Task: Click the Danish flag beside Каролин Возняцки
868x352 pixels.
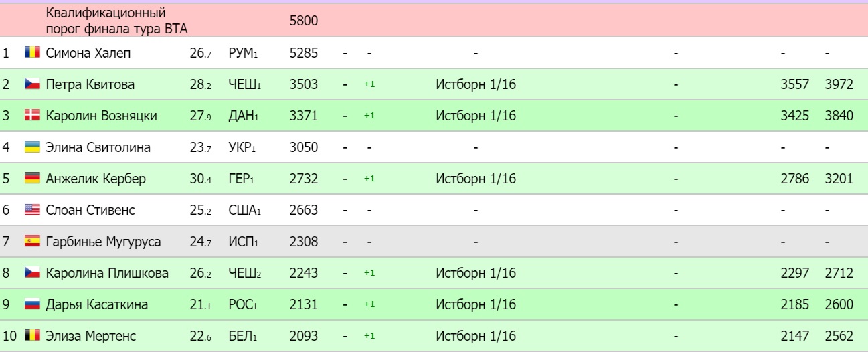Action: (x=32, y=116)
